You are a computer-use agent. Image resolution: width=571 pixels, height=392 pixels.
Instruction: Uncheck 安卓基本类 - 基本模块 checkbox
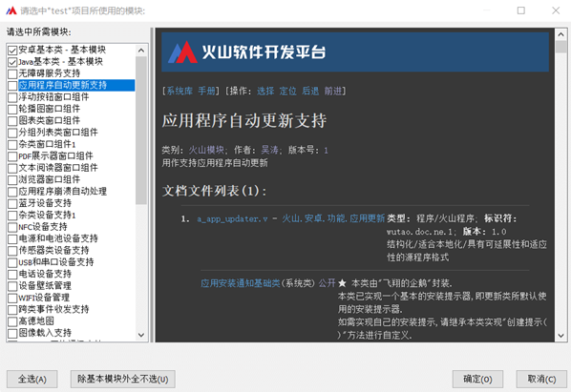coord(12,51)
